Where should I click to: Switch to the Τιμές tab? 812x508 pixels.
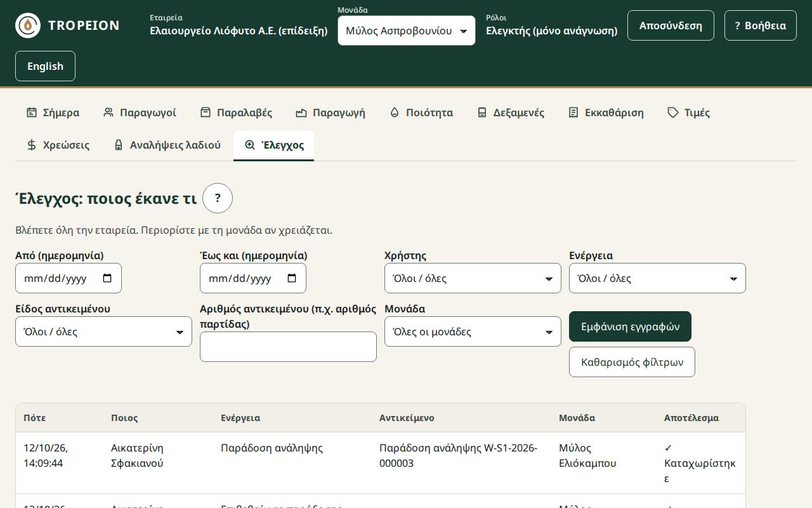pyautogui.click(x=688, y=112)
